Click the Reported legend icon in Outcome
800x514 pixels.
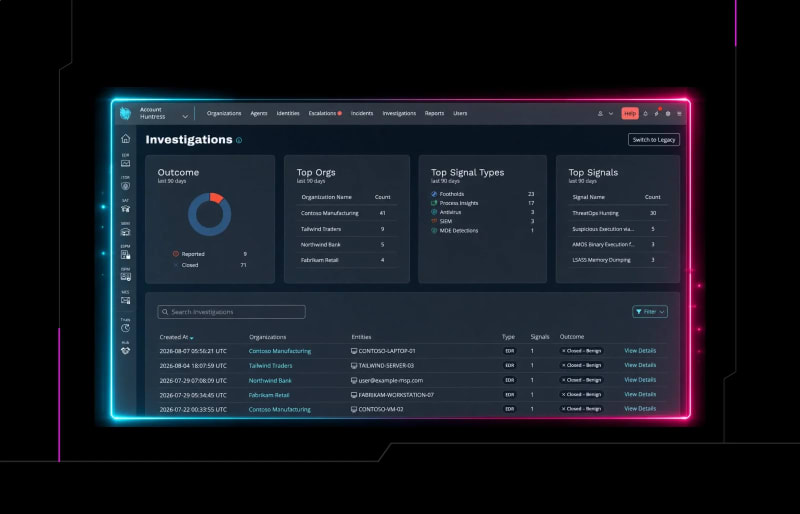click(x=176, y=254)
